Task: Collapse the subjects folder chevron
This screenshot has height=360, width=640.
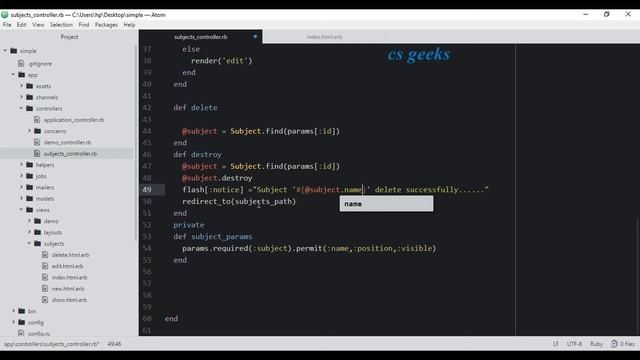Action: point(29,243)
